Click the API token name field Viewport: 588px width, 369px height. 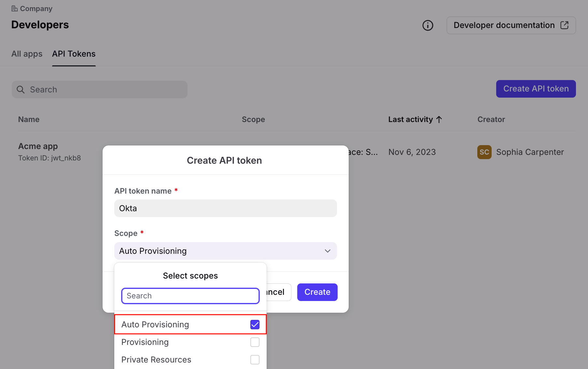pyautogui.click(x=225, y=208)
